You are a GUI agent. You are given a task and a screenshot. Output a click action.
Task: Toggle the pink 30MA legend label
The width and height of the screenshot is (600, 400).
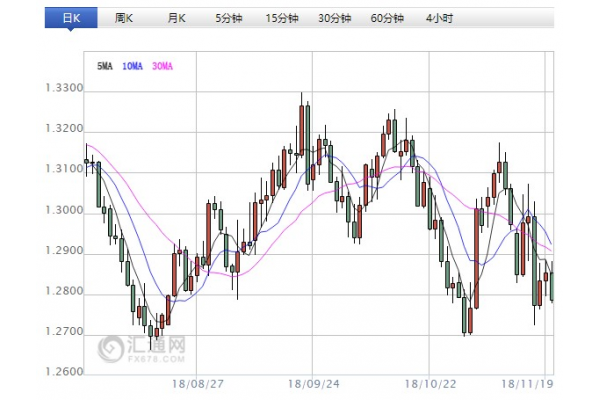click(161, 66)
